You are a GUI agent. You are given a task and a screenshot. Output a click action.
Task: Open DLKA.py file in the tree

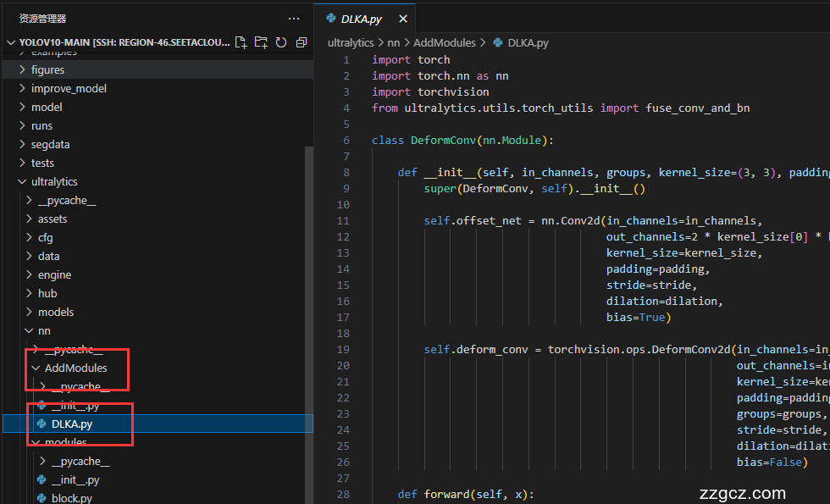71,424
